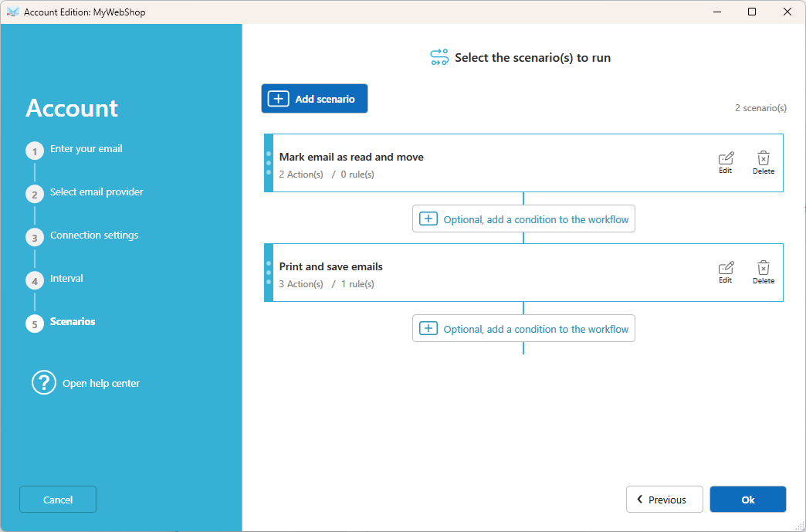The image size is (806, 532).
Task: Click the step 3 number circle
Action: point(35,238)
